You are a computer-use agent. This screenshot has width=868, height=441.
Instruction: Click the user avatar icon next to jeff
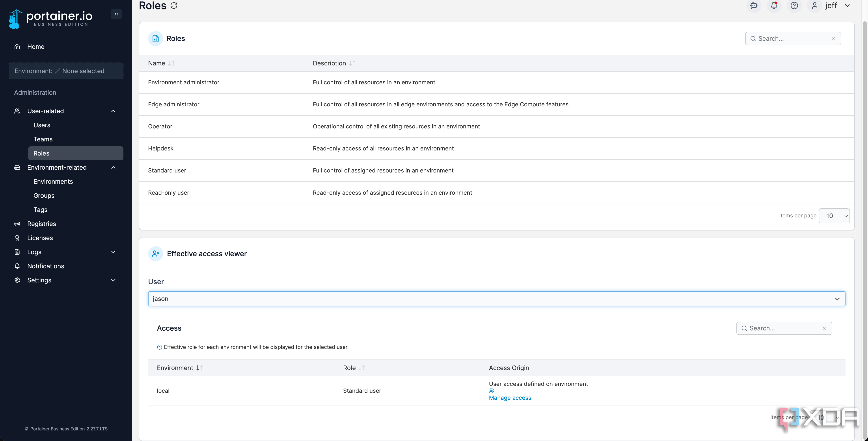pos(814,6)
